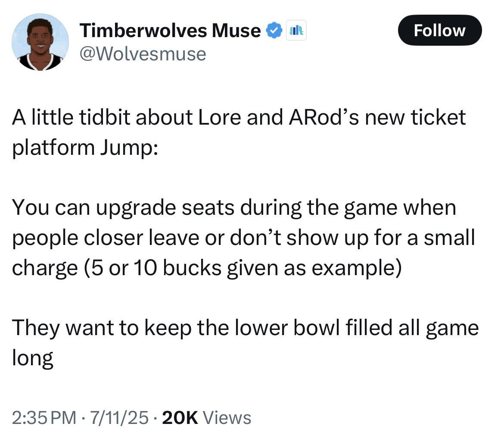Click the blue verified checkmark badge
504x436 pixels.
(x=274, y=31)
